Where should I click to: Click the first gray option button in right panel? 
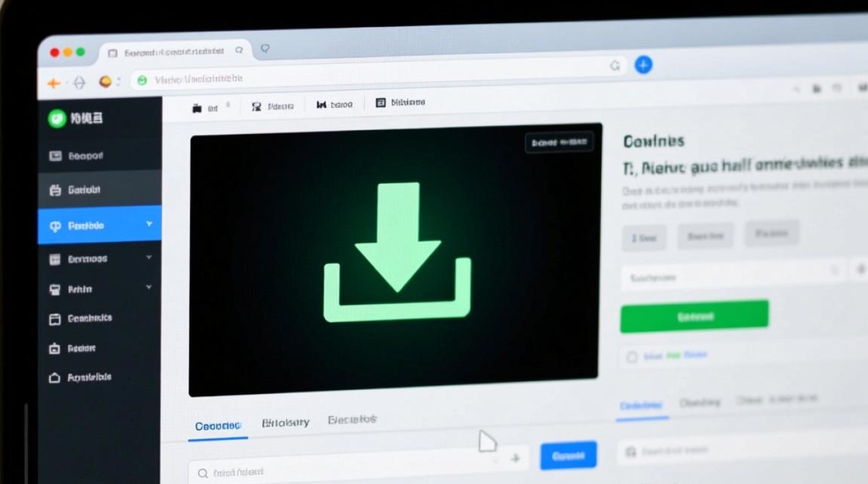point(643,238)
